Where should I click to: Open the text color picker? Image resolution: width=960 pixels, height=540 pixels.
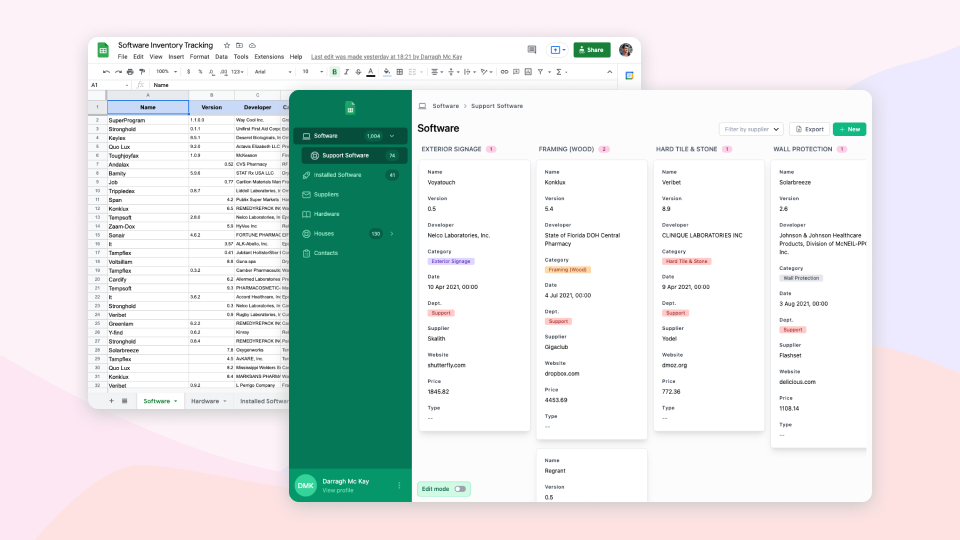pyautogui.click(x=370, y=72)
